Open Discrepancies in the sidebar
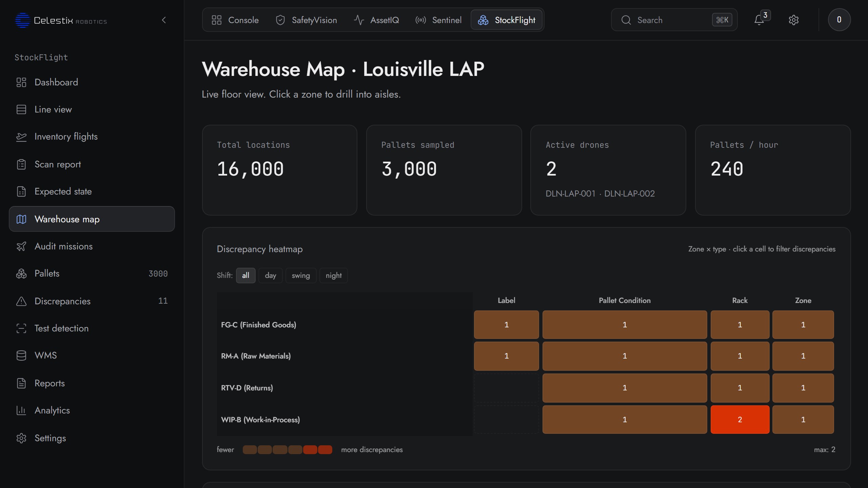Screen dimensions: 868x488 92,301
